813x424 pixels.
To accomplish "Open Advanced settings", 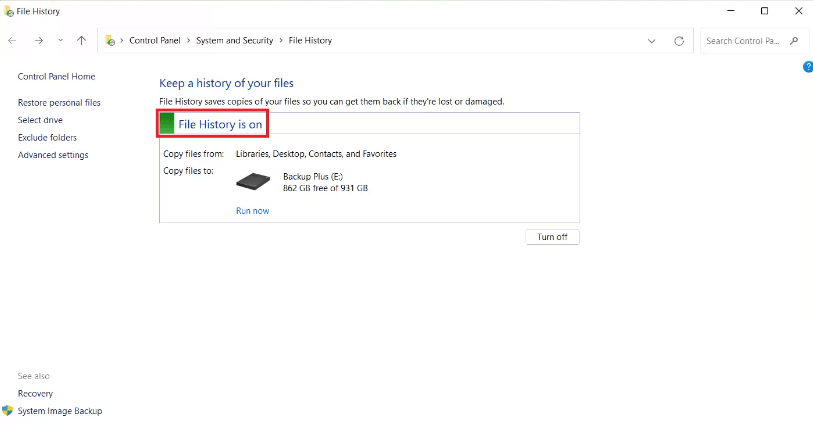I will 53,155.
